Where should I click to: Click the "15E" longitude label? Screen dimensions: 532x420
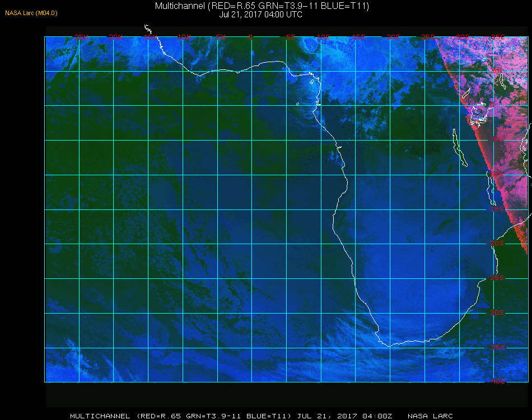[358, 37]
